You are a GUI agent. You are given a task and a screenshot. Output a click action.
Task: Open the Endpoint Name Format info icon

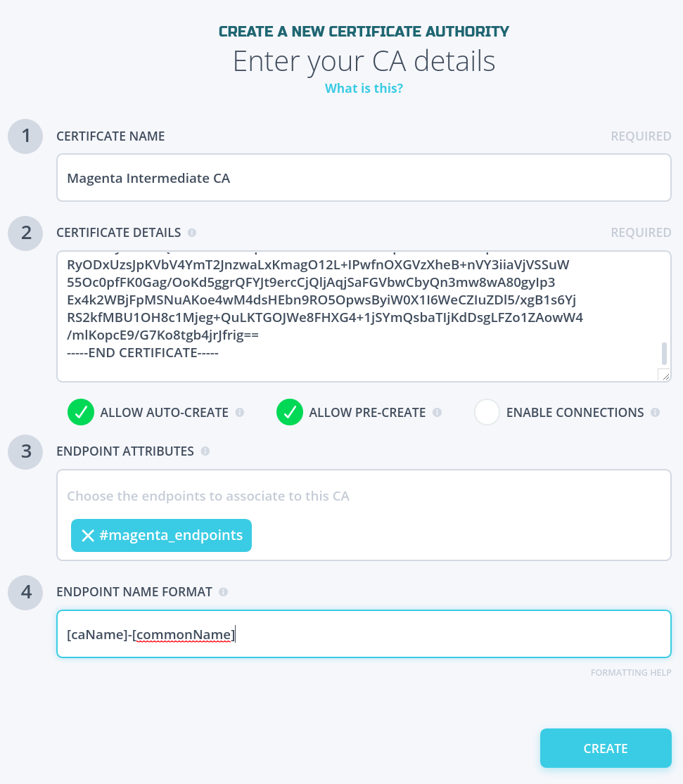(223, 592)
